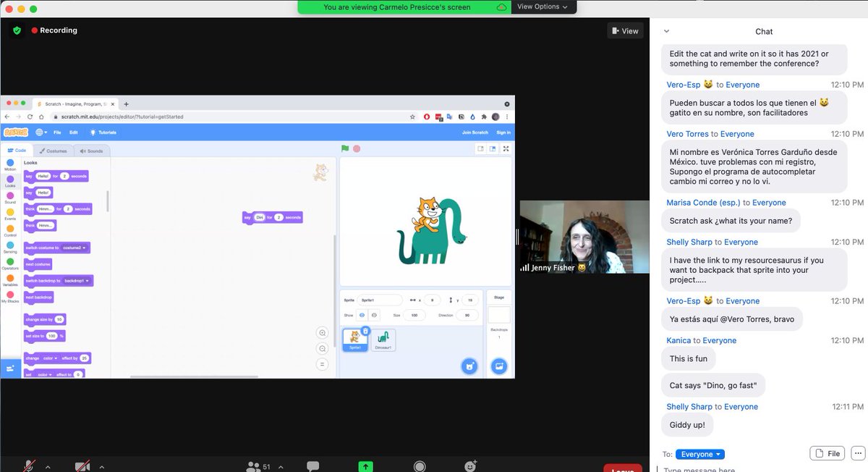Viewport: 868px width, 472px height.
Task: Click the red stop button above stage
Action: pos(357,148)
